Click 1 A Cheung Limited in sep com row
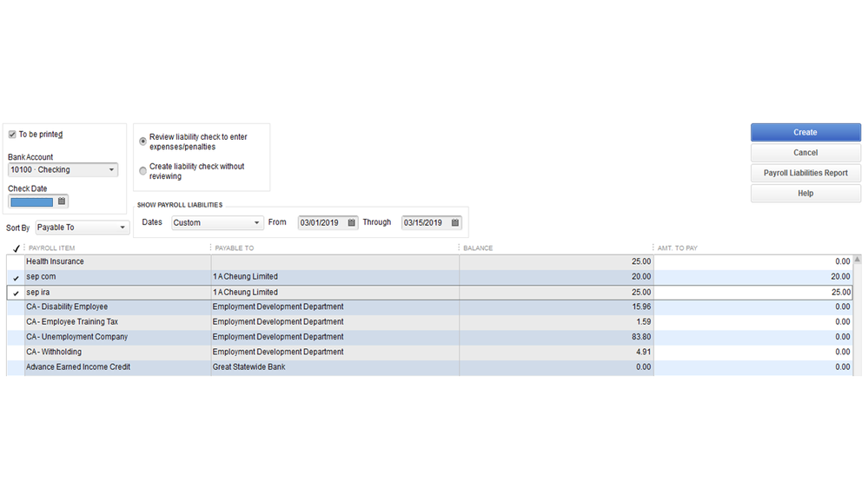Viewport: 868px width, 488px height. [245, 277]
